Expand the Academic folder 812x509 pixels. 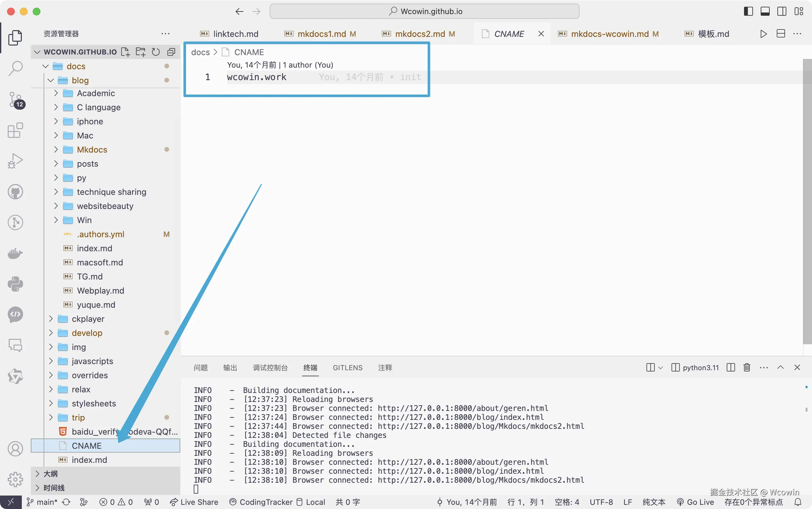(x=96, y=93)
